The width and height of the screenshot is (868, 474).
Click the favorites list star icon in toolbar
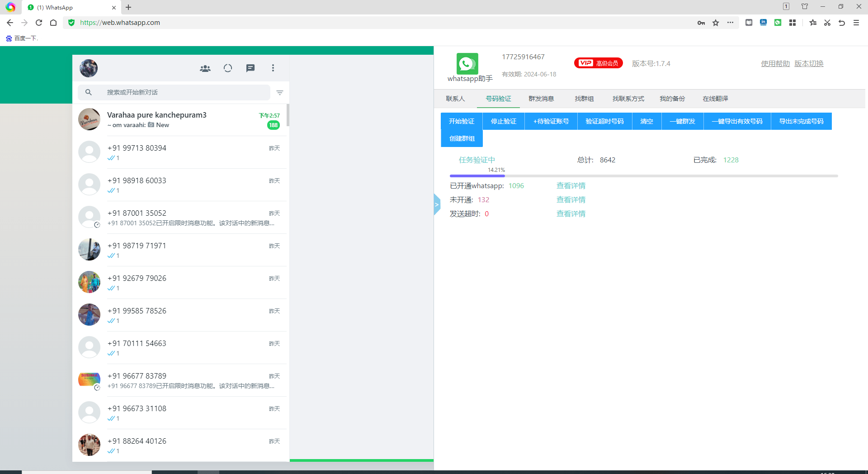tap(813, 23)
